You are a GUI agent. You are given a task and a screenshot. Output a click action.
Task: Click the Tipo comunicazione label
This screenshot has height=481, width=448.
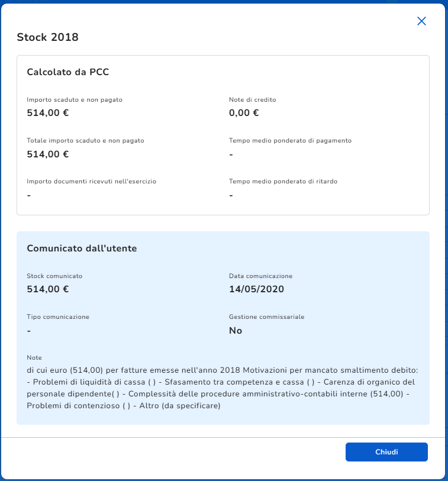click(x=58, y=317)
